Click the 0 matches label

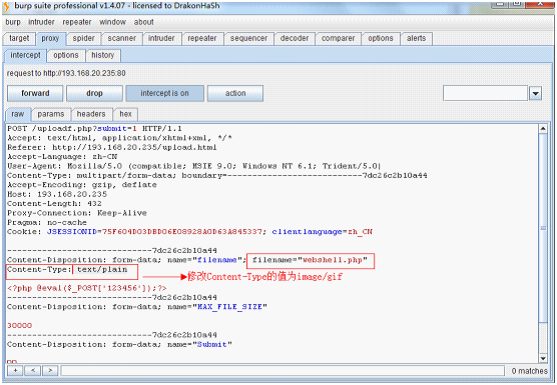click(x=529, y=371)
